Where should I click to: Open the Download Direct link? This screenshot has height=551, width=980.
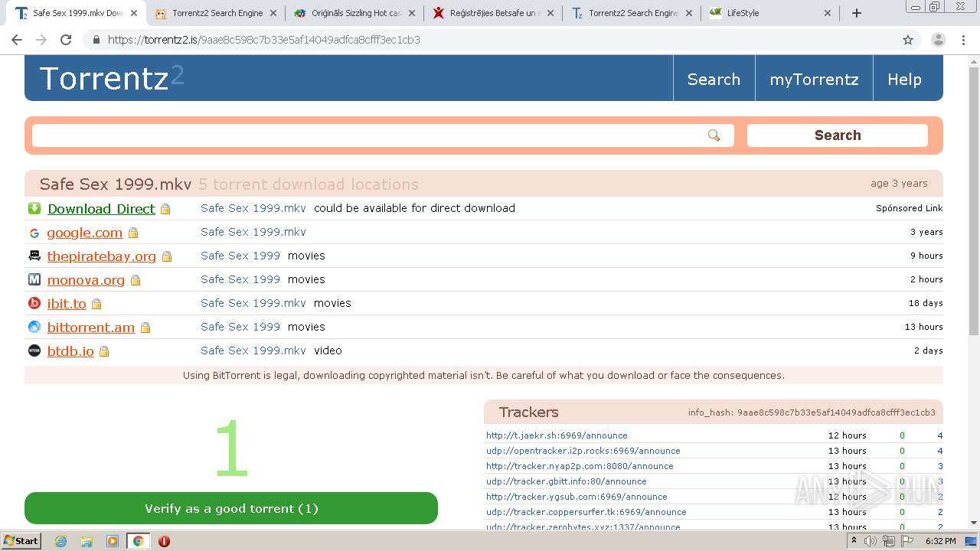point(101,209)
